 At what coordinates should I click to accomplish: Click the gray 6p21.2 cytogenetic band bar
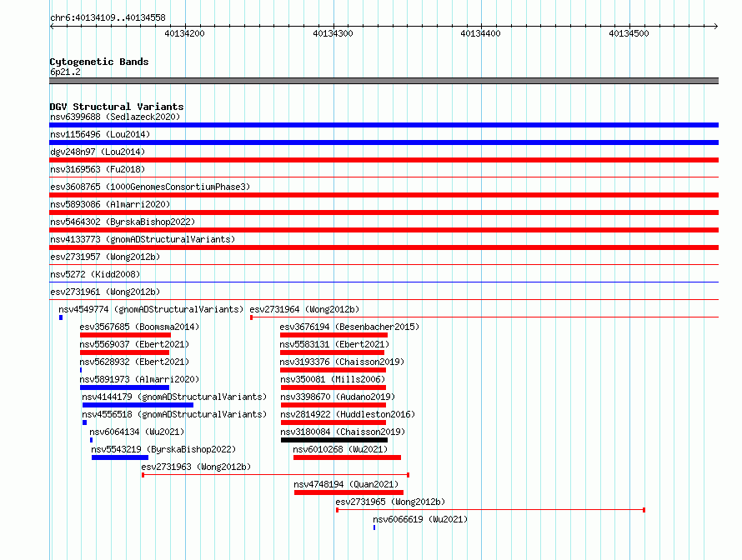click(384, 81)
